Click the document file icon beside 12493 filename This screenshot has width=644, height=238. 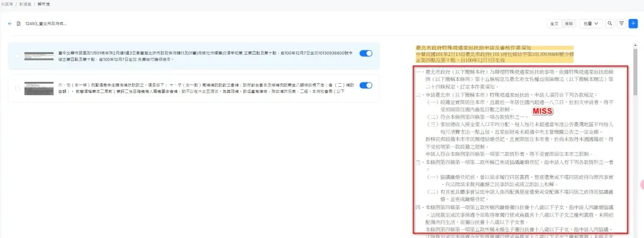coord(18,24)
